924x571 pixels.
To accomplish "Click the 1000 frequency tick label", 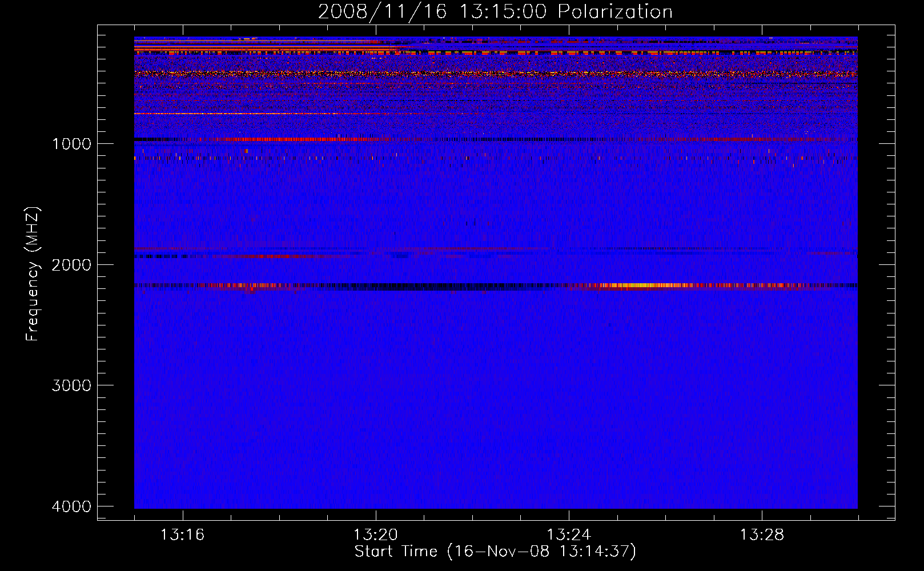I will (71, 144).
